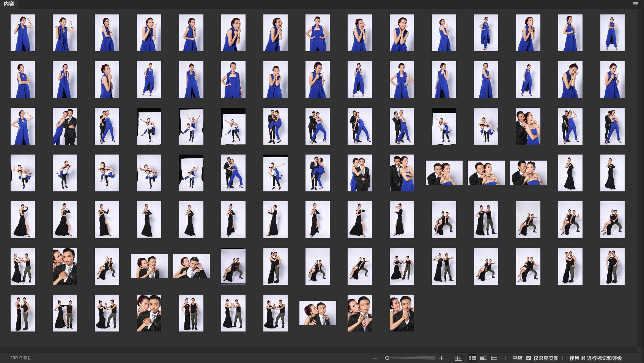Select the first black gown thumbnail in row five

(23, 220)
